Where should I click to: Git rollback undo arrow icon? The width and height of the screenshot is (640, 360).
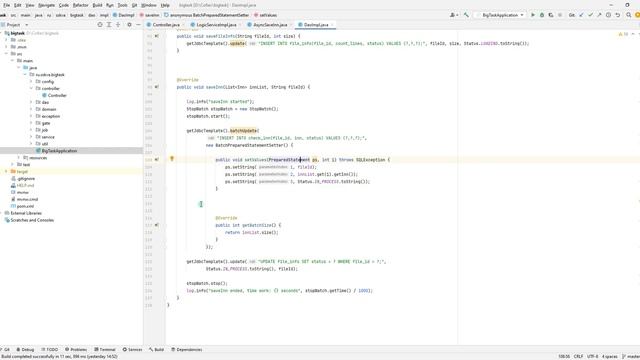(x=618, y=15)
